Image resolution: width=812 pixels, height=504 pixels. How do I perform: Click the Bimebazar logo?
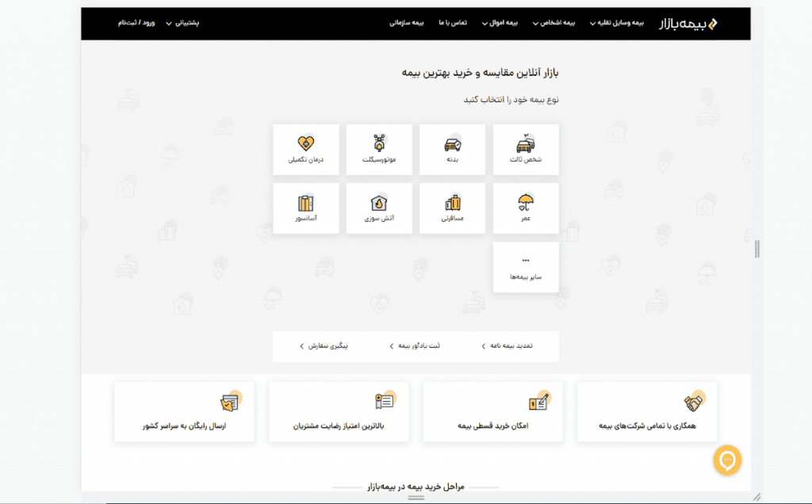[x=688, y=24]
